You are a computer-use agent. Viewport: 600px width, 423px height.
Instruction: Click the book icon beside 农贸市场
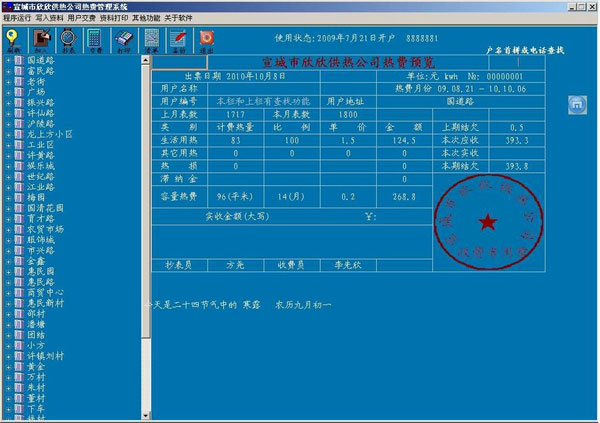(x=19, y=229)
